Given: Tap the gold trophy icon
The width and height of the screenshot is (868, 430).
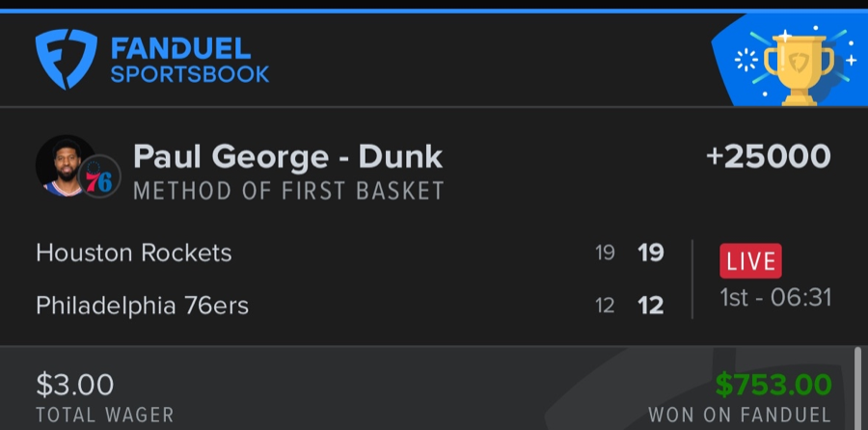Looking at the screenshot, I should coord(798,65).
